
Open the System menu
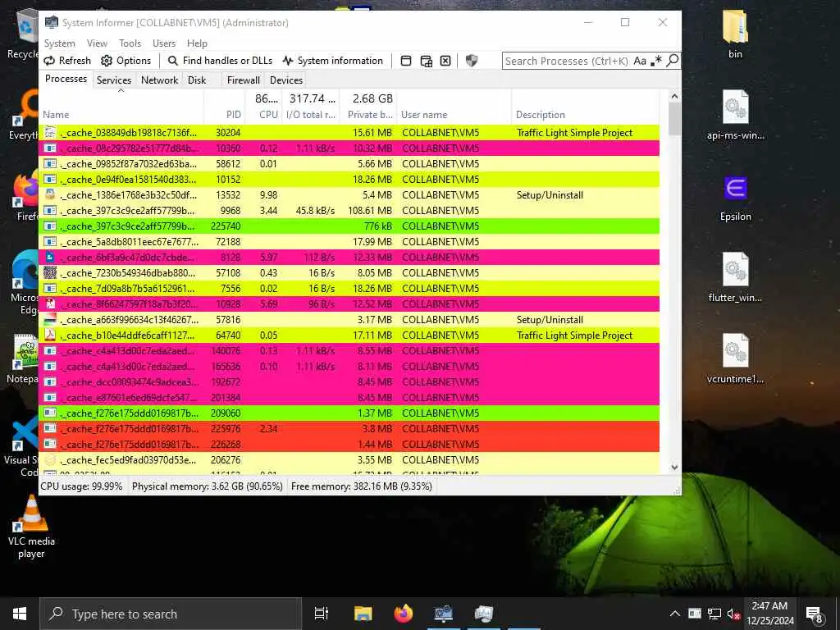pos(59,43)
